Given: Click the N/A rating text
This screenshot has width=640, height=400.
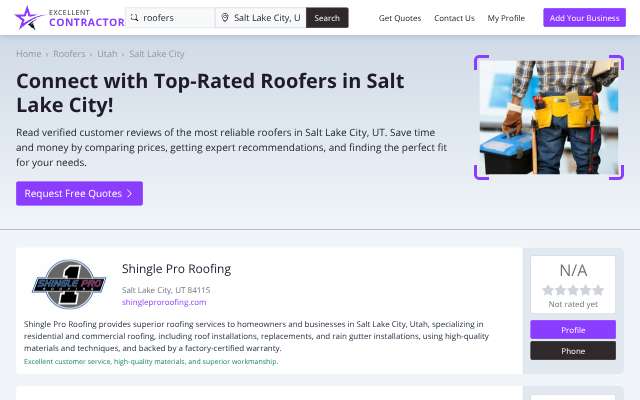Looking at the screenshot, I should point(573,271).
